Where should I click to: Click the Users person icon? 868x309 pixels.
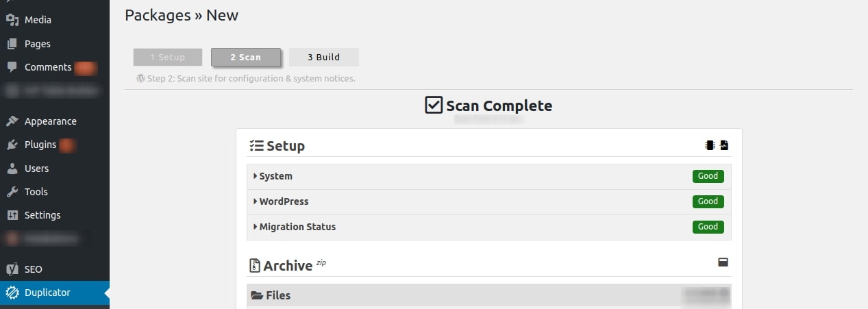(12, 168)
